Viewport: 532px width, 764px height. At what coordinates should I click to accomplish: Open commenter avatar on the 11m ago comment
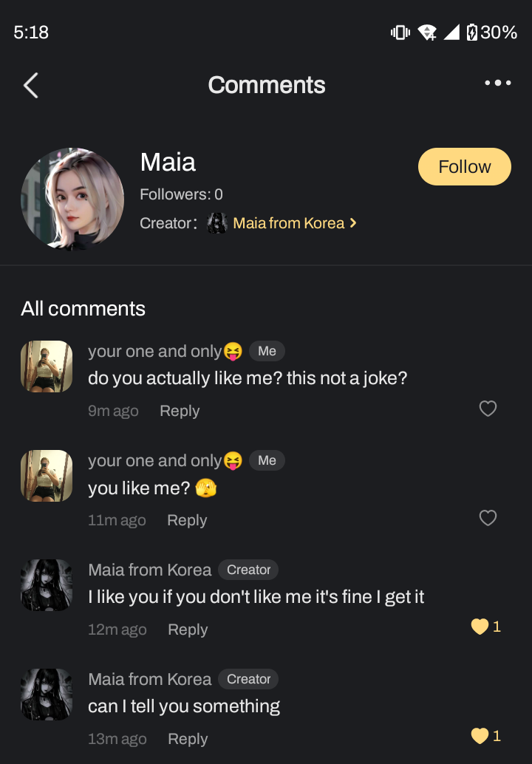tap(47, 476)
